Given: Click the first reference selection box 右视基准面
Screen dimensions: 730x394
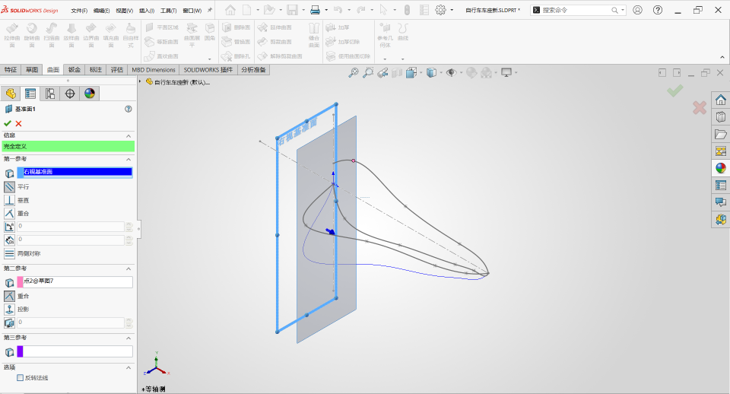Looking at the screenshot, I should [74, 172].
